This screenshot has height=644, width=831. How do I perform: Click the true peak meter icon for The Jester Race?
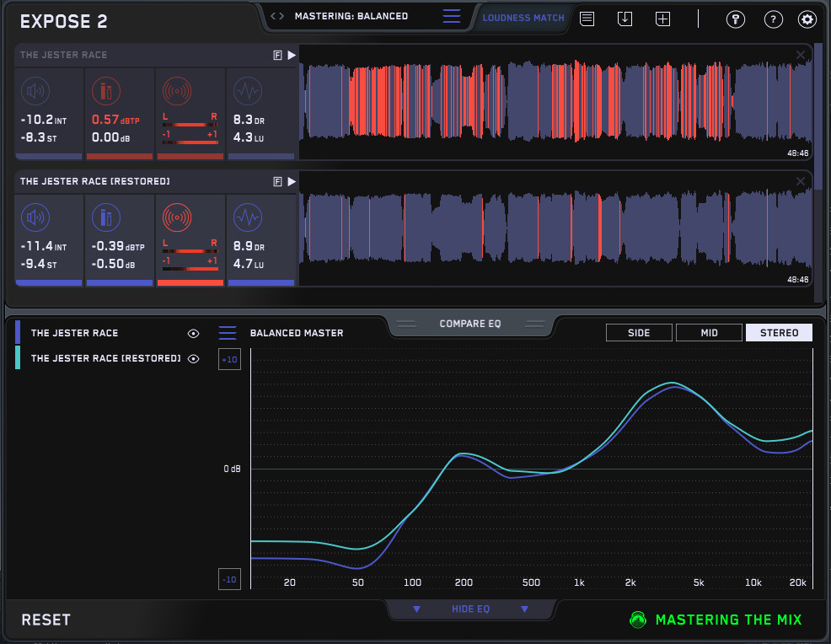[105, 91]
